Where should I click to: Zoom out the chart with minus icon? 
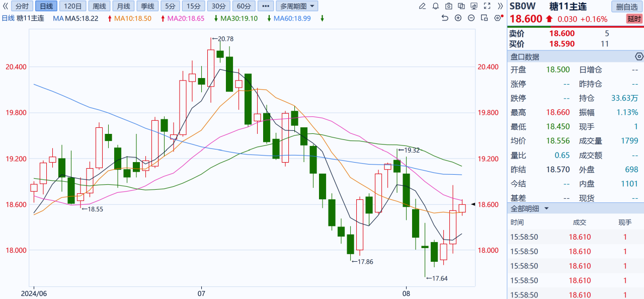(471, 18)
